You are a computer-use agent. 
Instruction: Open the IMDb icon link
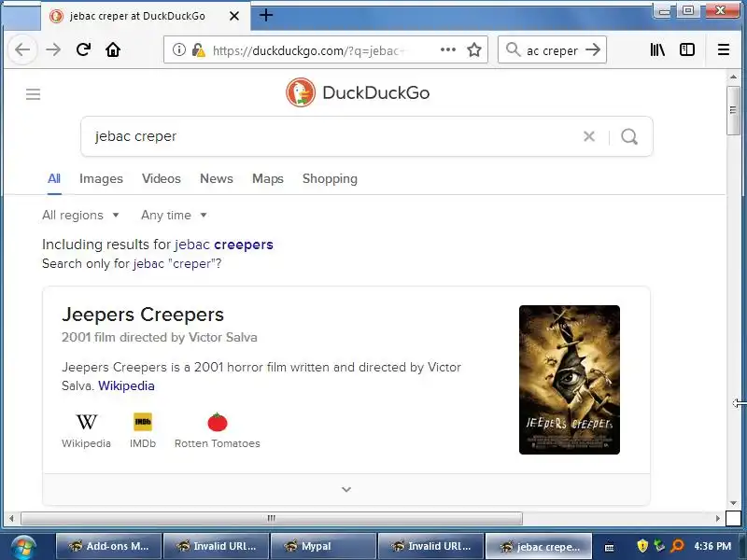143,422
